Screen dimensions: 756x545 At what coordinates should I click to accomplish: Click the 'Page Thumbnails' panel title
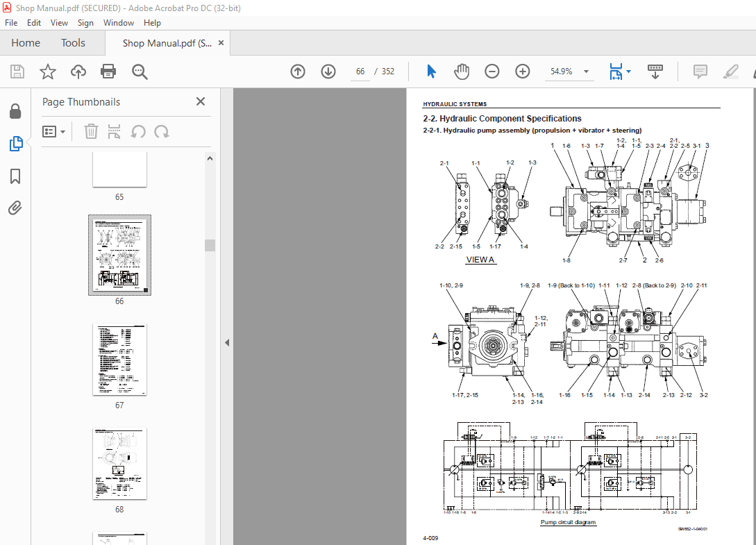[81, 102]
